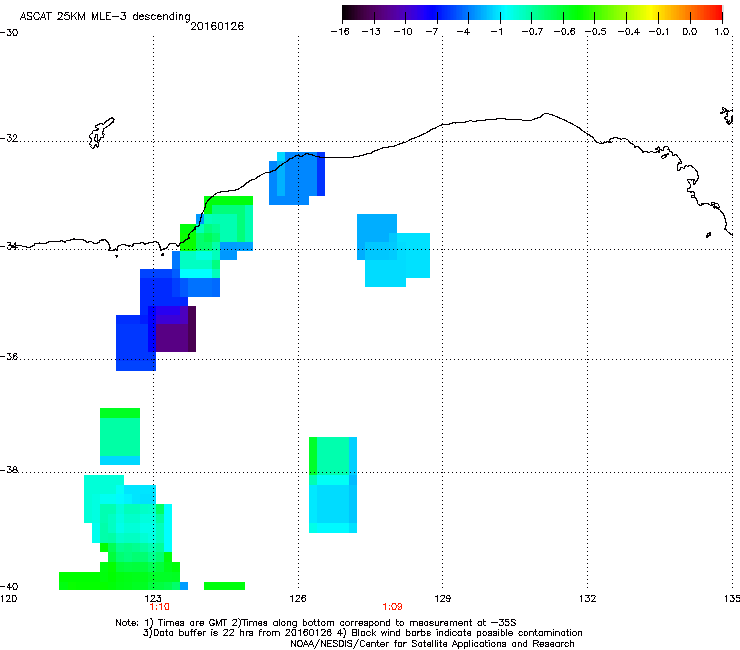The height and width of the screenshot is (650, 740).
Task: Click the colorbar tick label -0.1
Action: coord(659,32)
